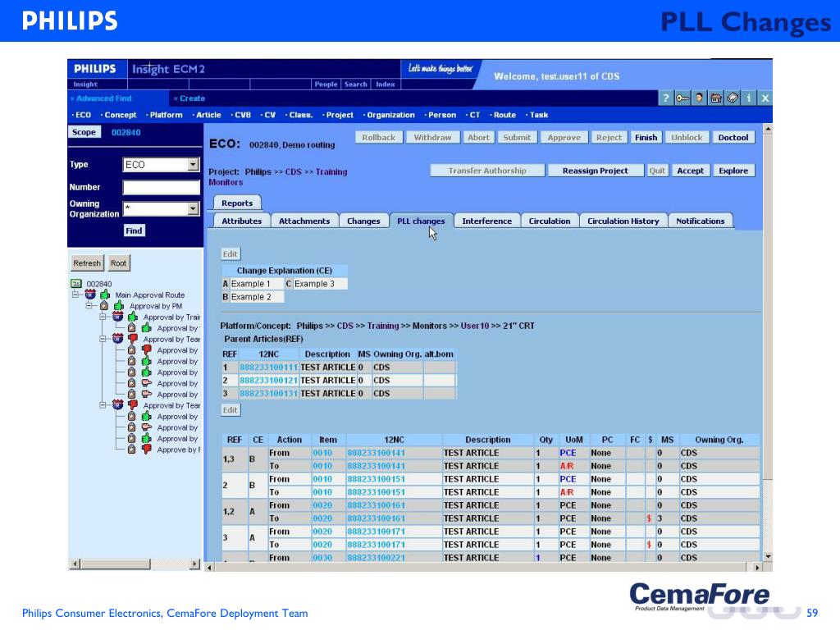The height and width of the screenshot is (630, 840).
Task: Select the 'Example 3' explanation cell
Action: pos(319,284)
